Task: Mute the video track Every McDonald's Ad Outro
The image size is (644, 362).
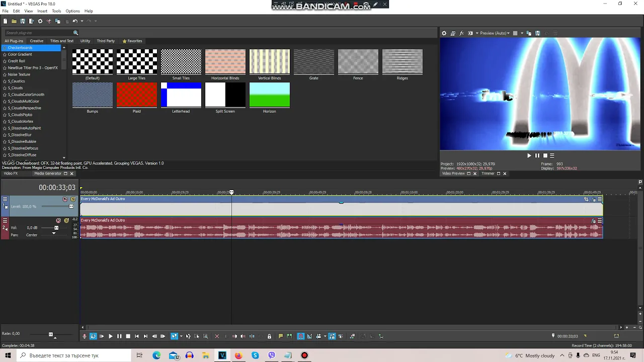Action: pyautogui.click(x=65, y=199)
